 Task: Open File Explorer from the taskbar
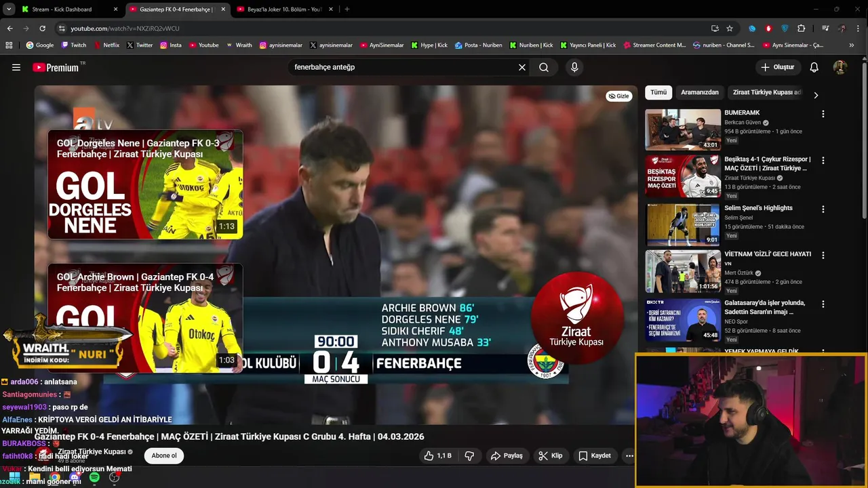coord(35,478)
